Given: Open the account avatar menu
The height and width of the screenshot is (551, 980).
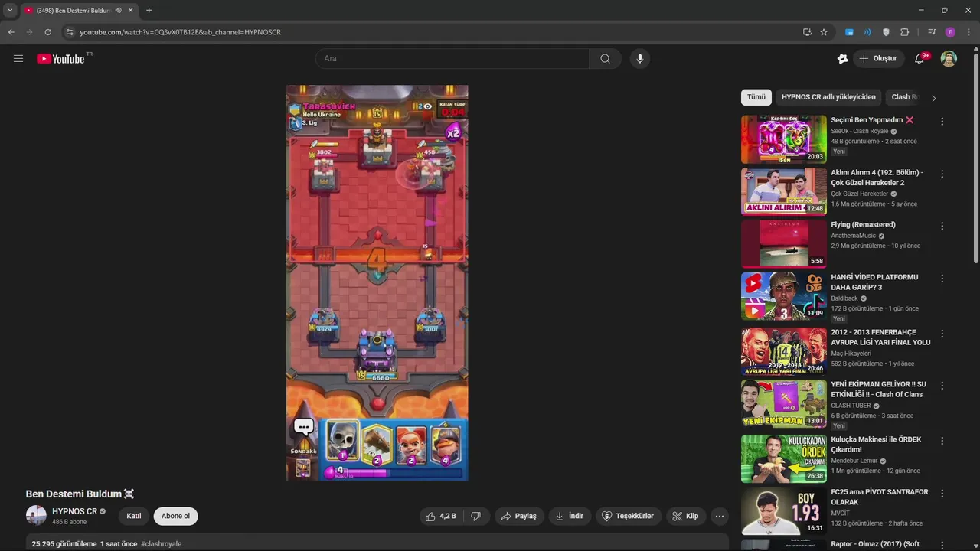Looking at the screenshot, I should pos(949,59).
